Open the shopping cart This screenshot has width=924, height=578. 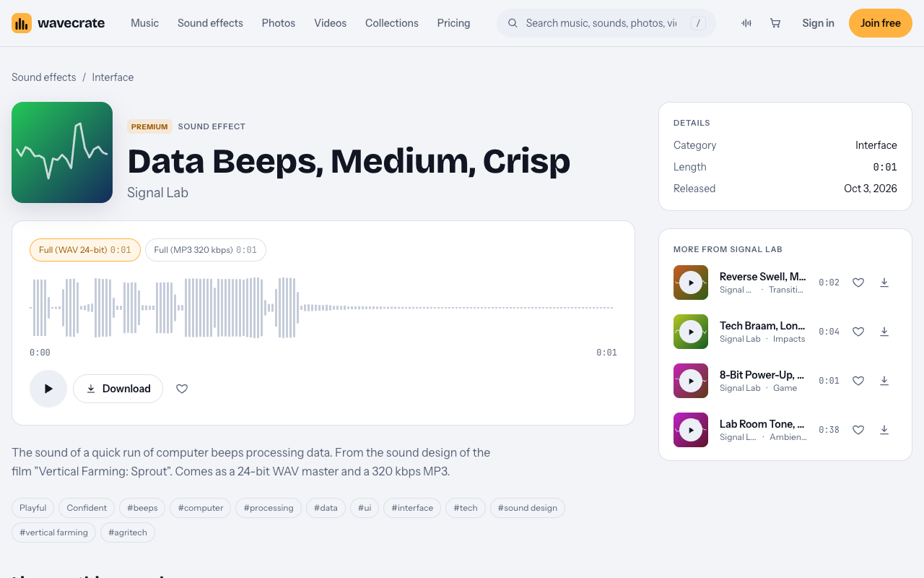pyautogui.click(x=775, y=23)
